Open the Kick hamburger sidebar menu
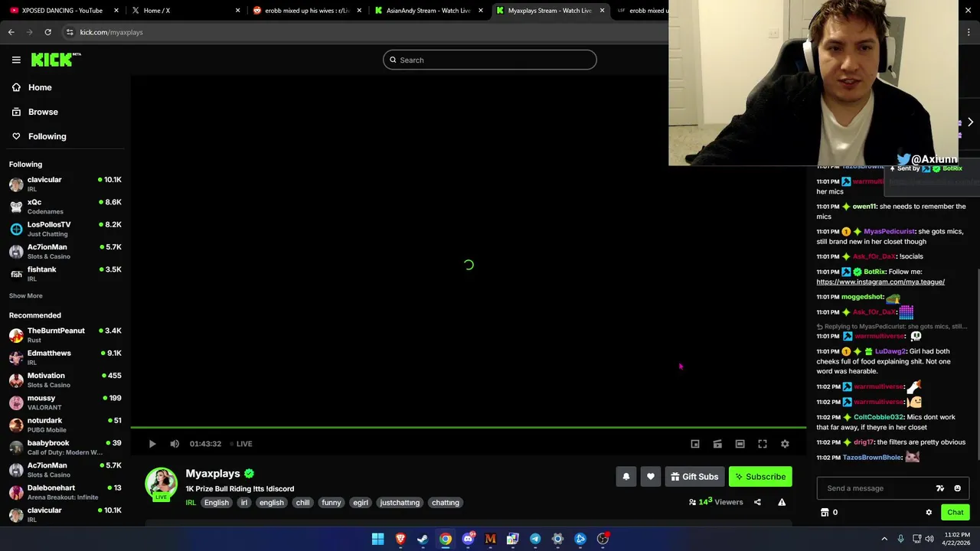980x551 pixels. 16,60
